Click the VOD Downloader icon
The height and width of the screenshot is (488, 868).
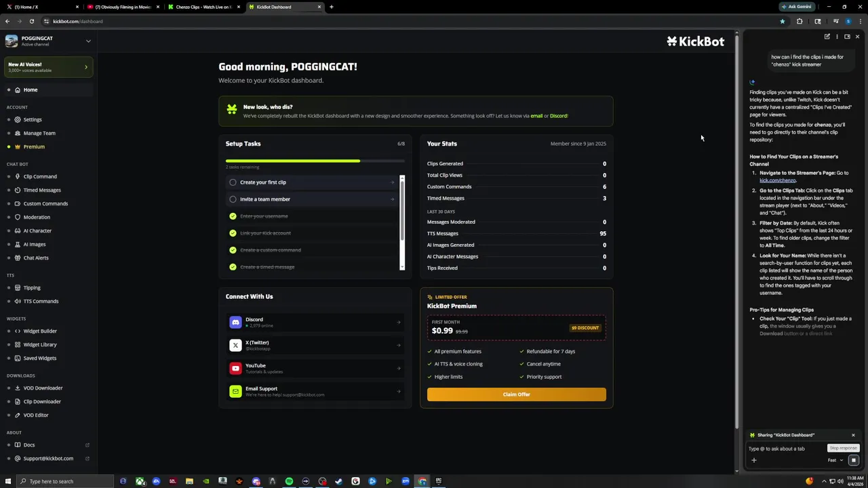click(18, 388)
